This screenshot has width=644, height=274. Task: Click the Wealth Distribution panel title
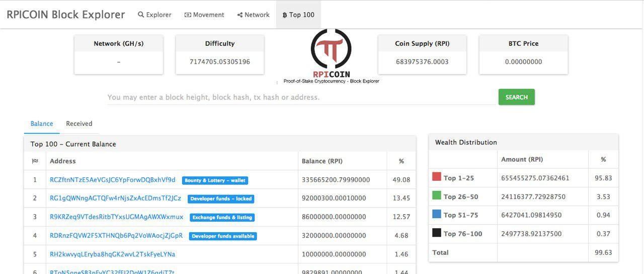[466, 142]
